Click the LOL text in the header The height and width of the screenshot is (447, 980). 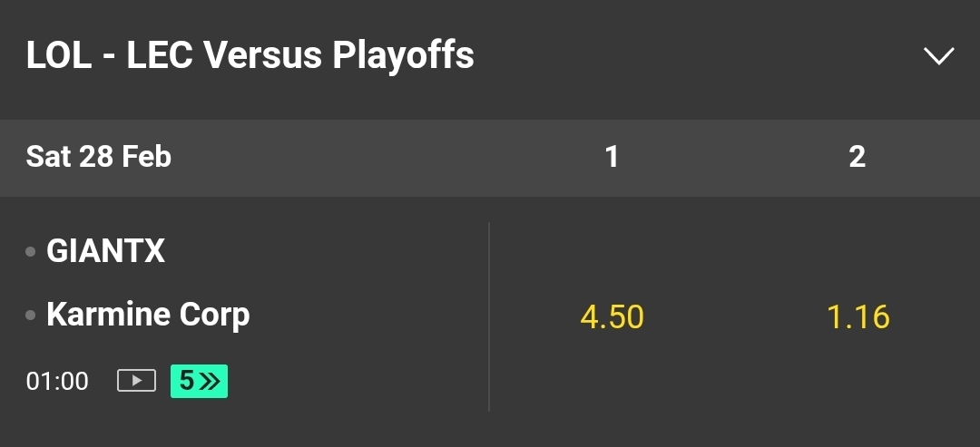tap(59, 56)
